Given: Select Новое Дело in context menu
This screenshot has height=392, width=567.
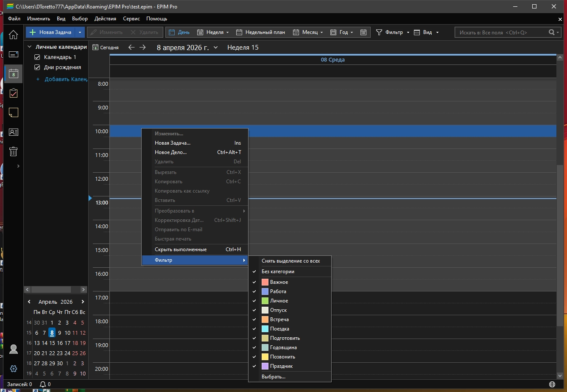Looking at the screenshot, I should click(x=170, y=152).
